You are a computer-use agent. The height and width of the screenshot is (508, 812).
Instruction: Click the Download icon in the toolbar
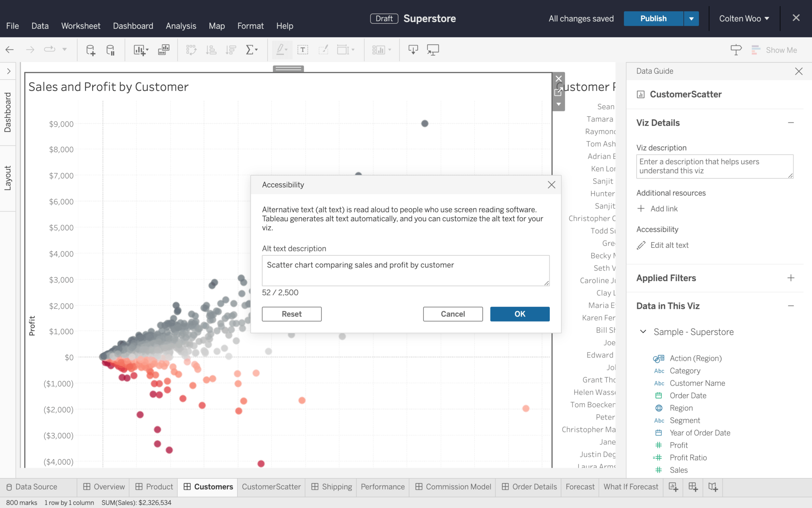coord(413,50)
